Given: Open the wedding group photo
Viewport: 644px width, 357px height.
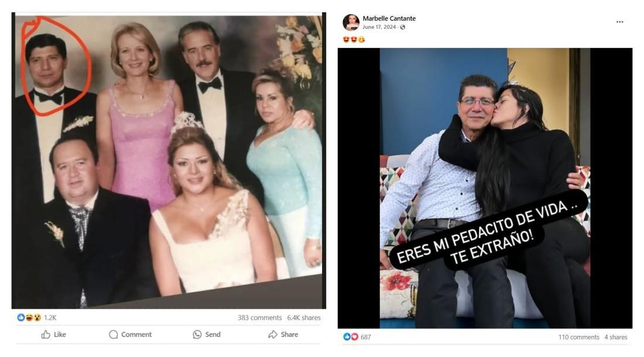Looking at the screenshot, I should pos(169,161).
